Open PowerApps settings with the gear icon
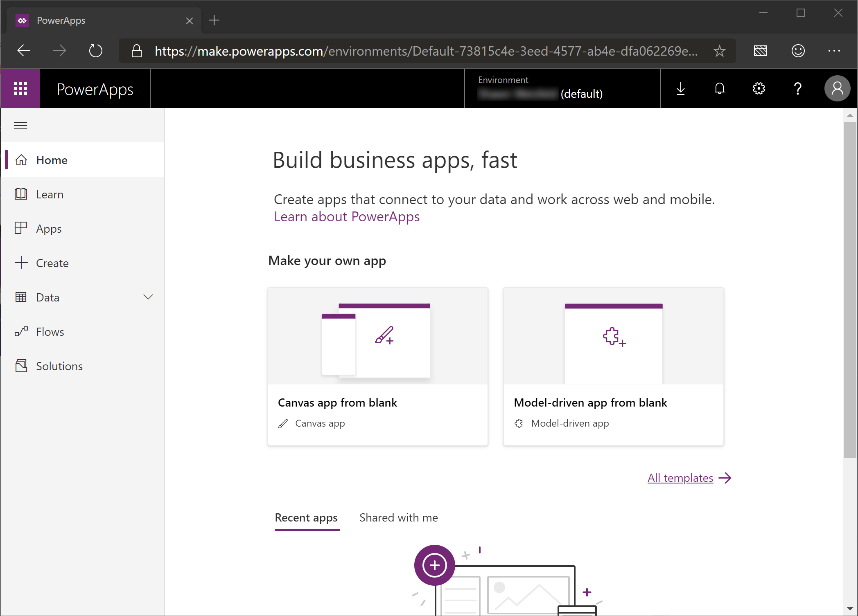 coord(758,88)
